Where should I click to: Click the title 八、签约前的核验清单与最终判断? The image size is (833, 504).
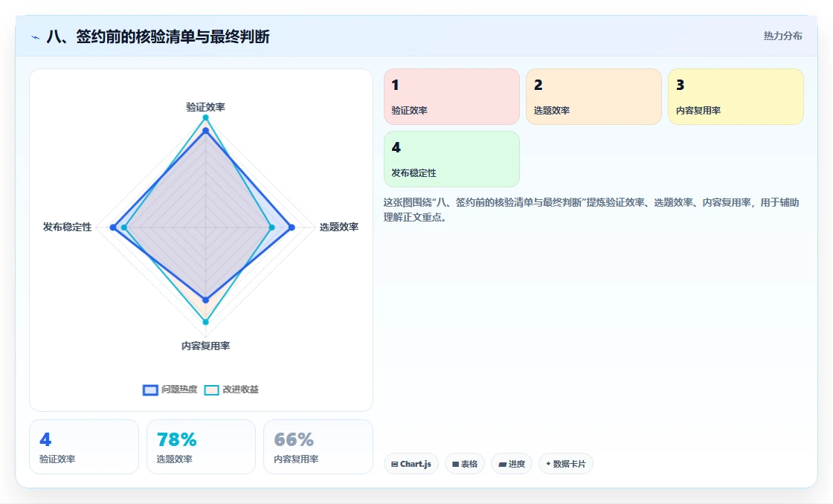pos(158,36)
